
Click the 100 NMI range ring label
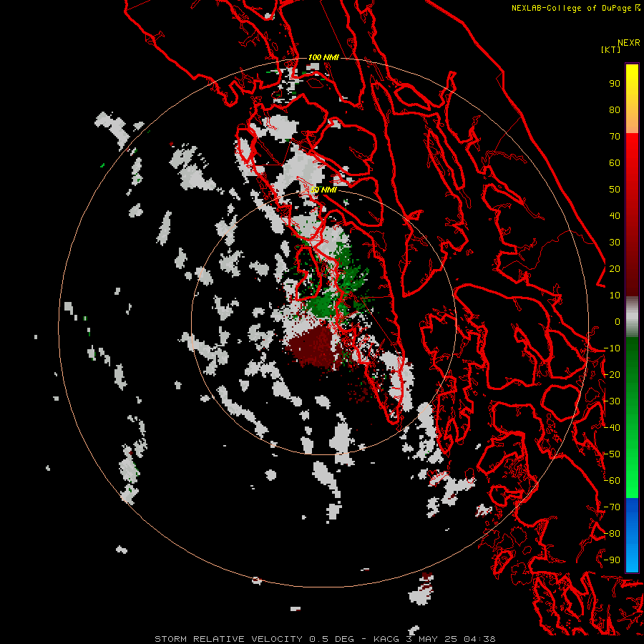(x=323, y=57)
